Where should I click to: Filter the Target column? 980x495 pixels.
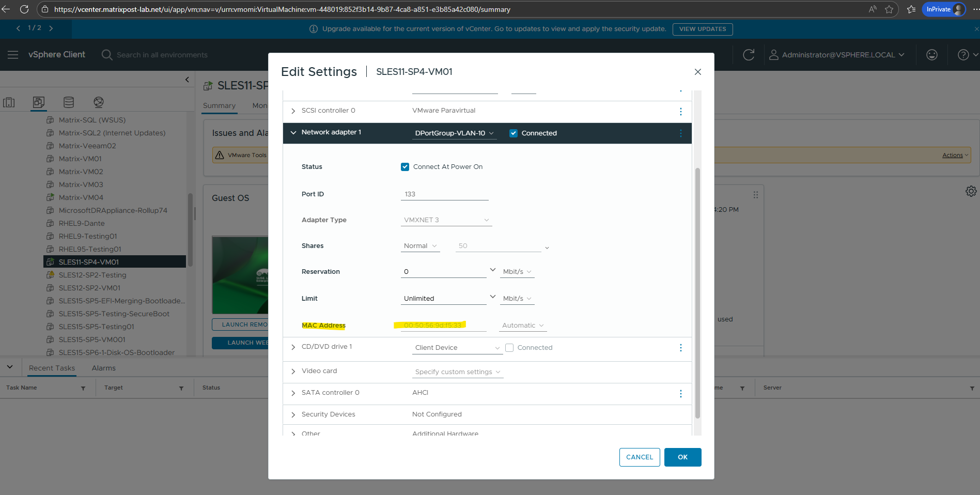pos(181,388)
